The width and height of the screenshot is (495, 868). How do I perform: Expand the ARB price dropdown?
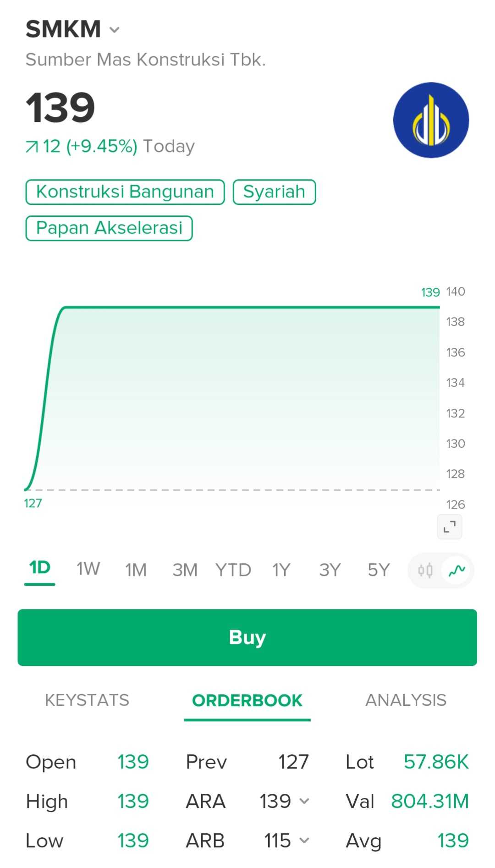coord(304,841)
